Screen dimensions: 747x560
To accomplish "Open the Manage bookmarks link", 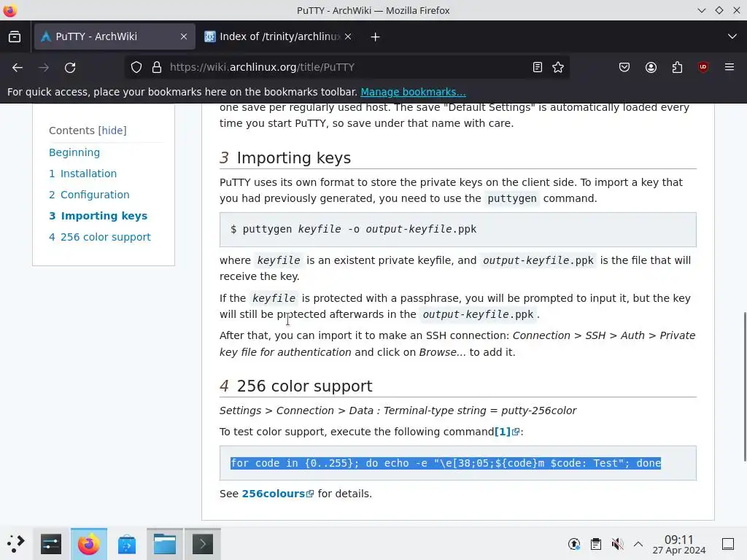I will pyautogui.click(x=413, y=92).
